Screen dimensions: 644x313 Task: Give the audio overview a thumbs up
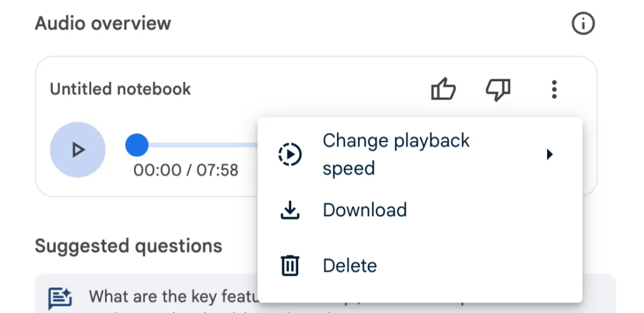(x=443, y=89)
